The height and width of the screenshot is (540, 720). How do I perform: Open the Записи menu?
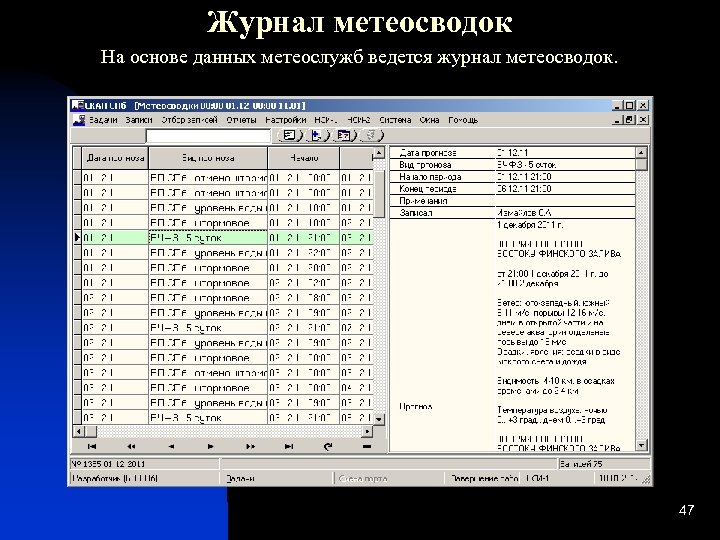pos(138,120)
